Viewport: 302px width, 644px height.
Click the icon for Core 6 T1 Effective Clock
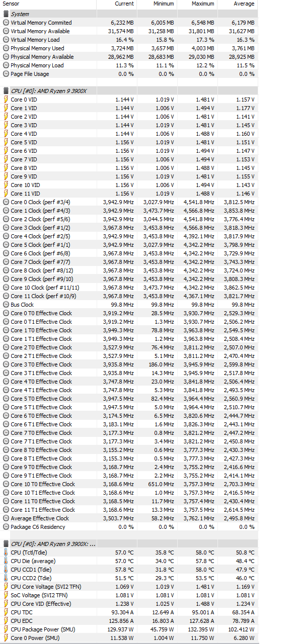[x=6, y=424]
